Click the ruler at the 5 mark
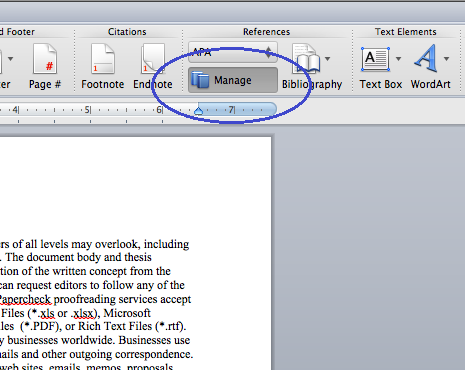The image size is (465, 370). (87, 110)
